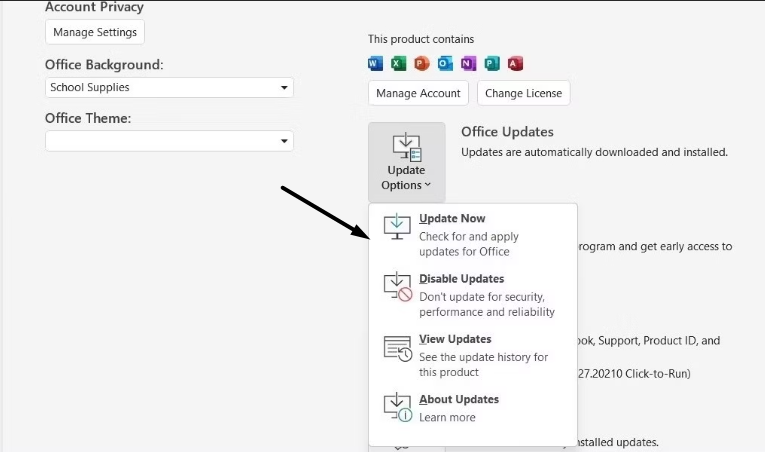Click the View Updates history icon
Viewport: 765px width, 452px height.
[x=397, y=347]
